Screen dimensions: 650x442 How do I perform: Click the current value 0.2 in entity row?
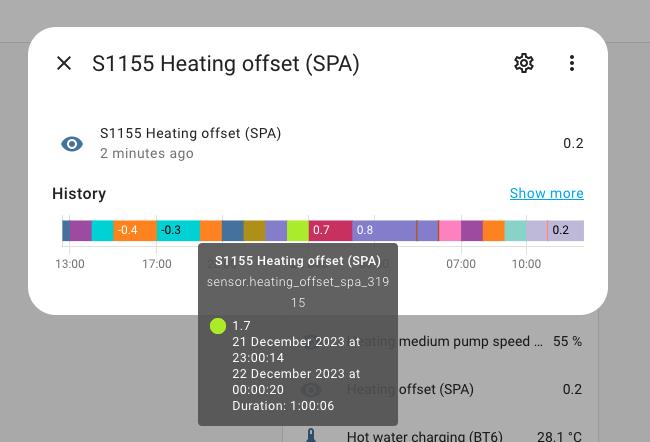pos(573,143)
